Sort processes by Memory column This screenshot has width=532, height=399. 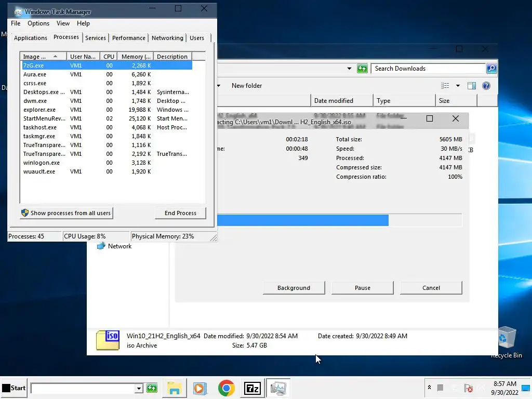136,57
